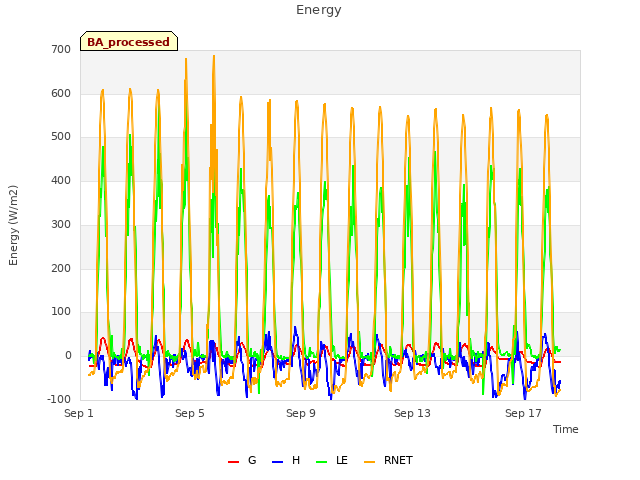640x480 pixels.
Task: Click the 500 y-axis tick label
Action: [61, 137]
